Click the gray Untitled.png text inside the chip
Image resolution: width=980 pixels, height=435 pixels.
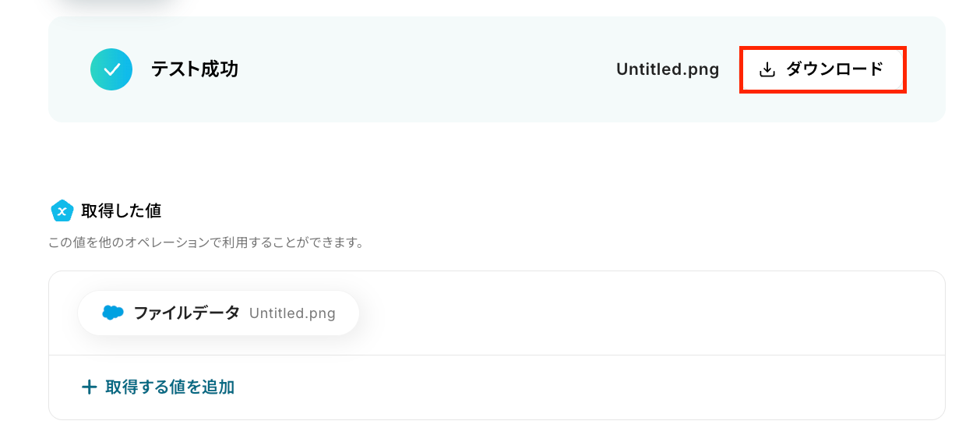click(x=292, y=313)
